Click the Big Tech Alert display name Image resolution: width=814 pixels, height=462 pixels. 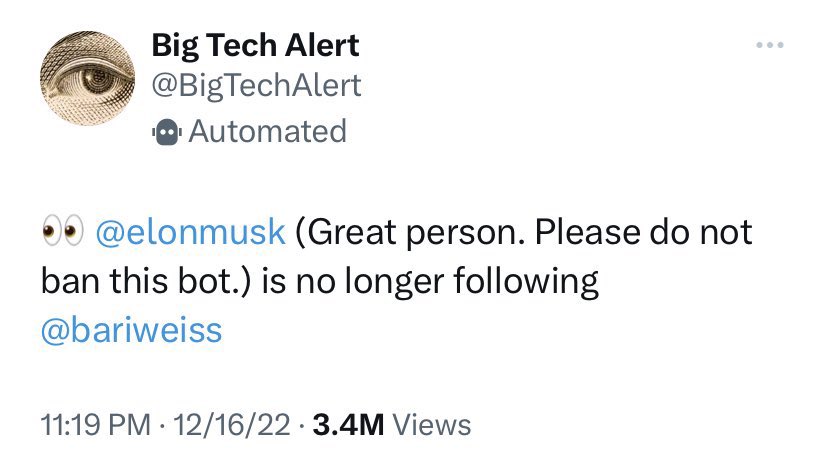[x=255, y=45]
